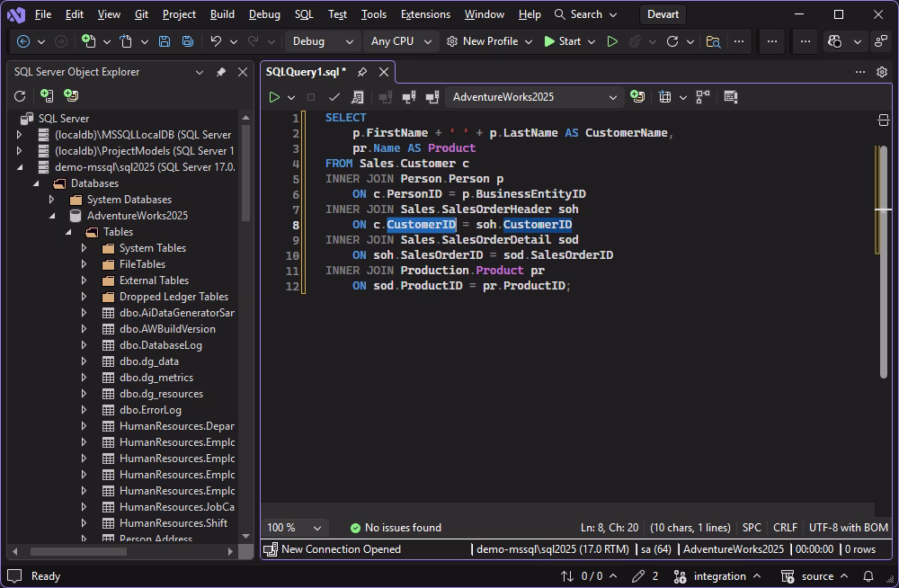Click the Search box in title bar
The width and height of the screenshot is (899, 588).
586,14
